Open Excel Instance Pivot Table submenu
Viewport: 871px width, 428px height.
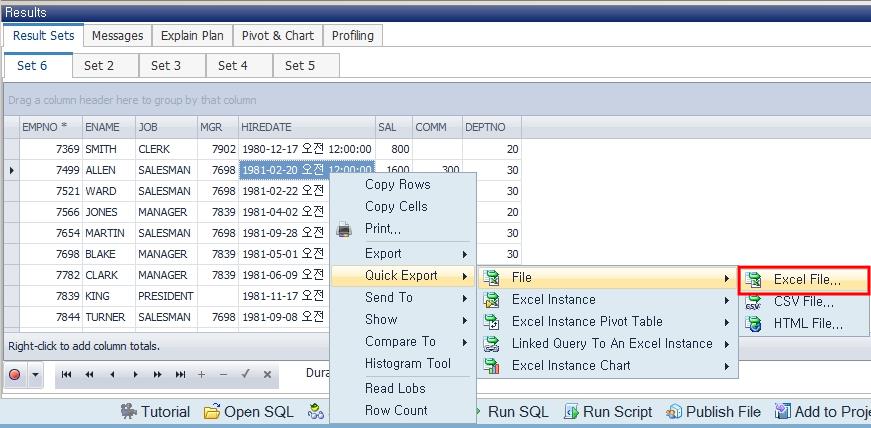pos(586,322)
